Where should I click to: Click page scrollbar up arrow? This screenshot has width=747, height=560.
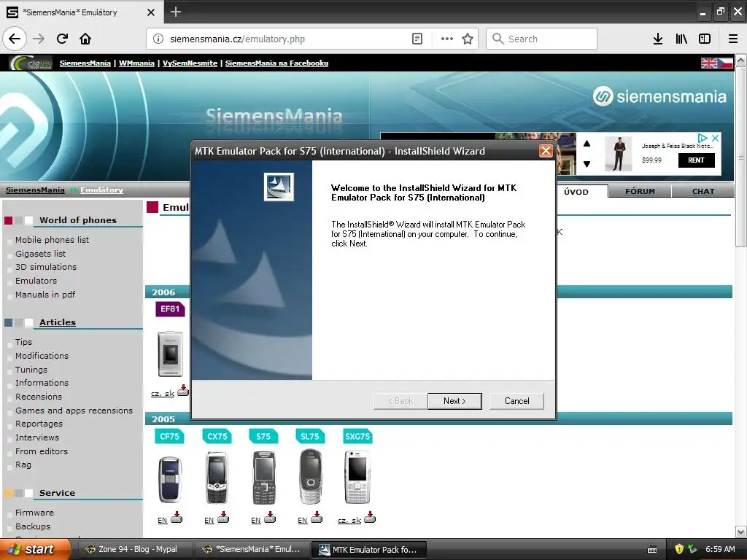coord(740,61)
